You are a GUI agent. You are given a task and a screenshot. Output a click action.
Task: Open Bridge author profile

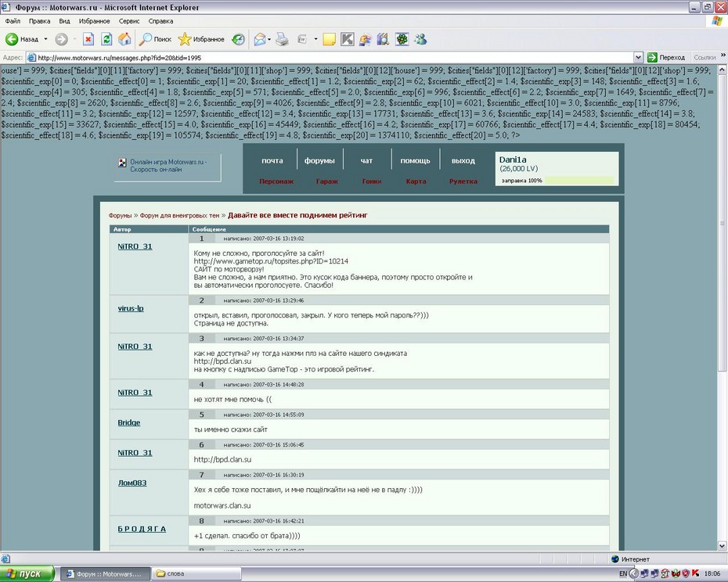coord(128,422)
